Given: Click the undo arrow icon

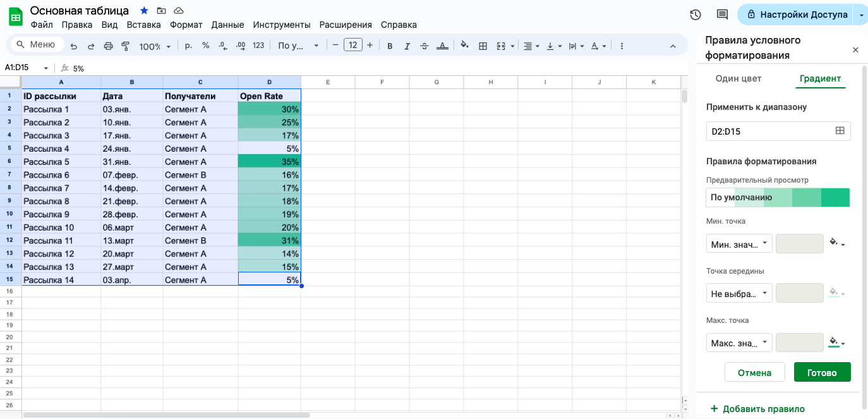Looking at the screenshot, I should click(x=74, y=46).
